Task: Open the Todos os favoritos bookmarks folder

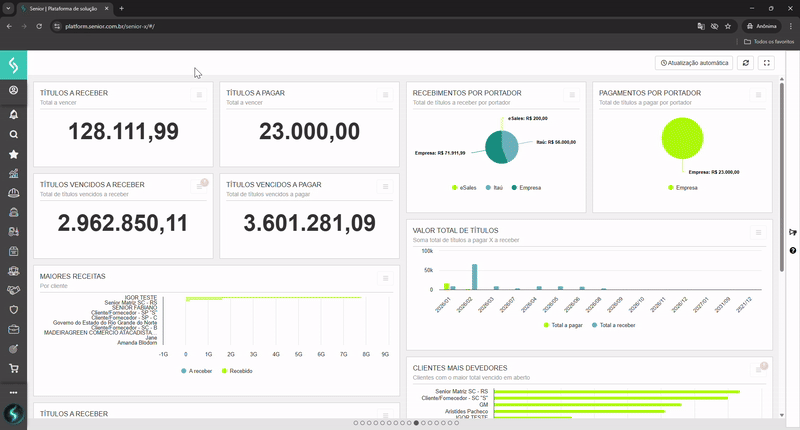Action: coord(768,42)
